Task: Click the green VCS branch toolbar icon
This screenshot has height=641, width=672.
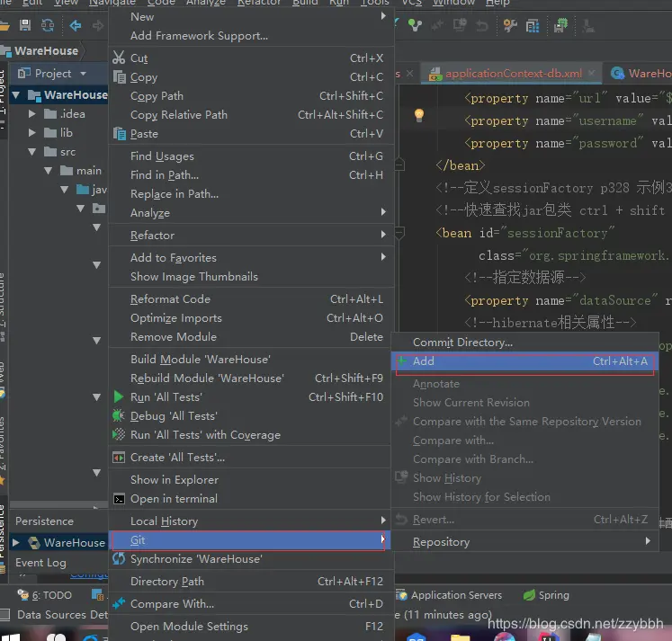Action: tap(415, 26)
